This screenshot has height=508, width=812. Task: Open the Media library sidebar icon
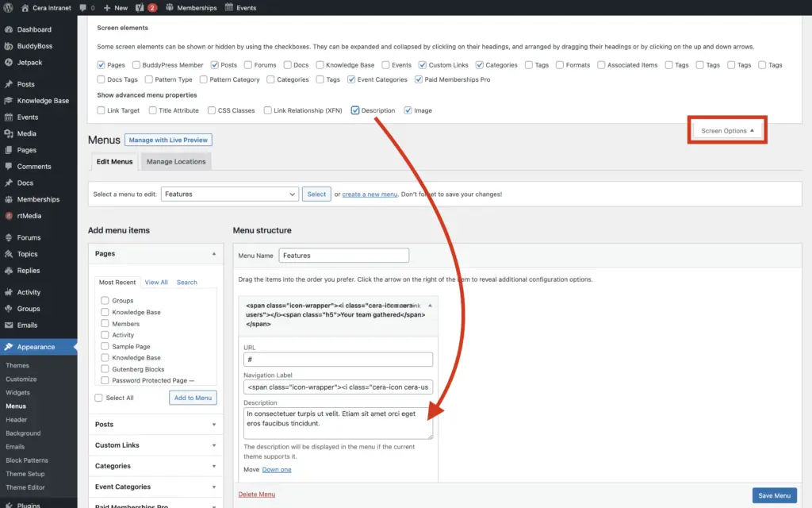coord(8,133)
